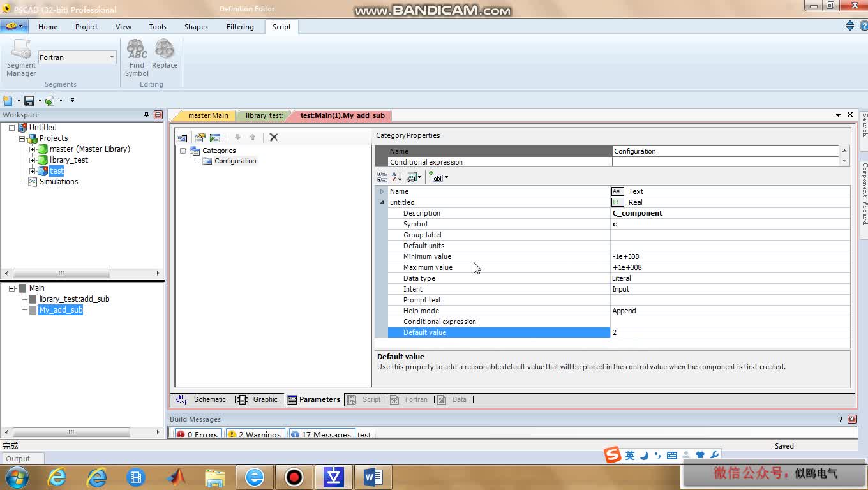Screen dimensions: 868x490
Task: Open the 2 Warnings build messages
Action: click(x=255, y=434)
